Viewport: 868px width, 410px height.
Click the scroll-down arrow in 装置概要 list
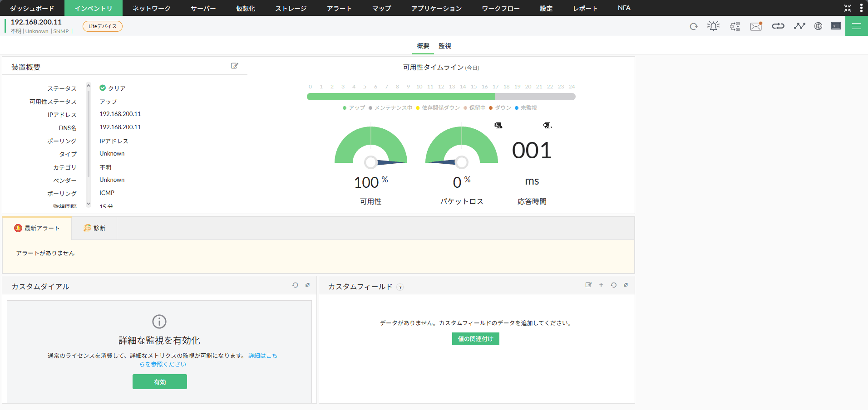(x=89, y=204)
